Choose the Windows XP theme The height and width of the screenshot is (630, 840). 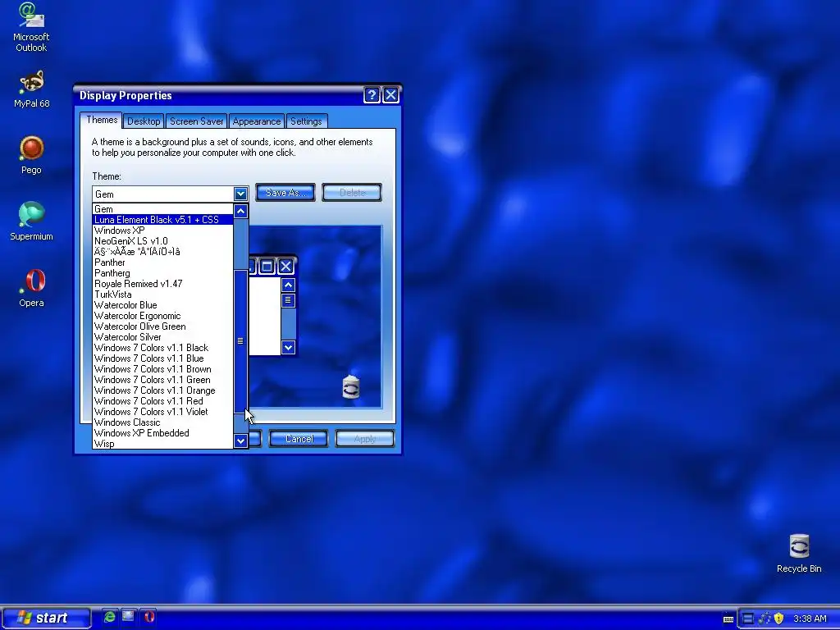click(x=163, y=231)
